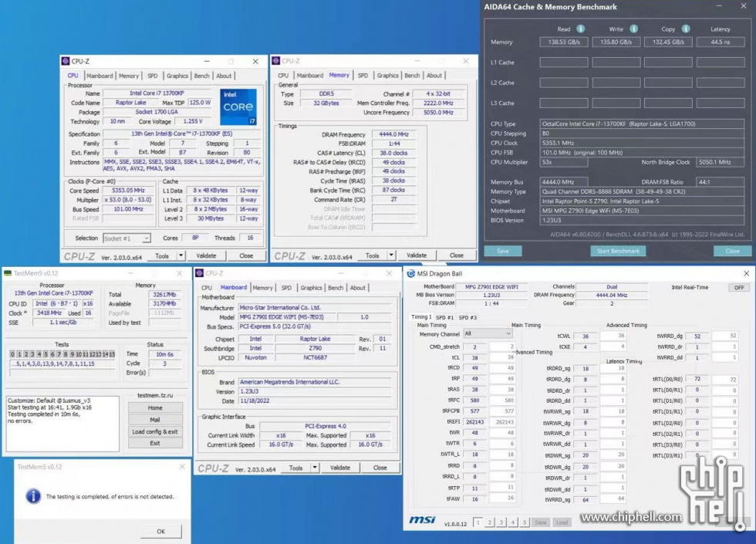756x544 pixels.
Task: Open the Socket #1 selection dropdown
Action: pyautogui.click(x=127, y=238)
